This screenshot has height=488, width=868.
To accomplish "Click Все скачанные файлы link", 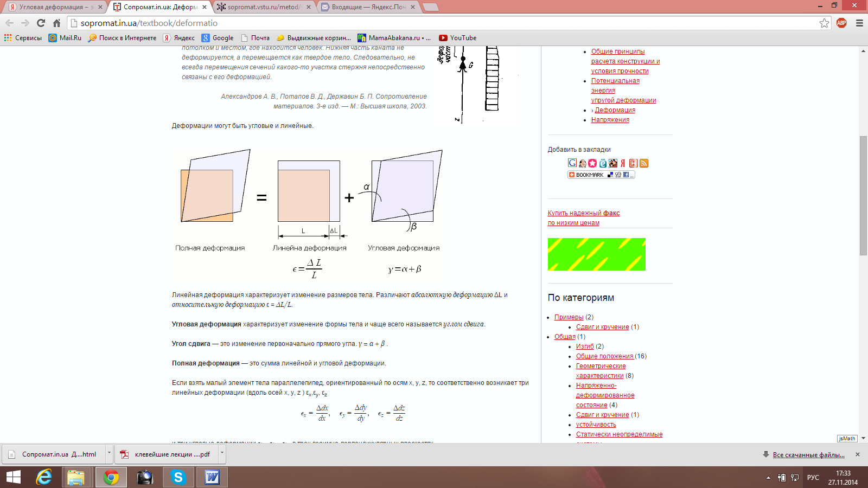I will tap(808, 455).
